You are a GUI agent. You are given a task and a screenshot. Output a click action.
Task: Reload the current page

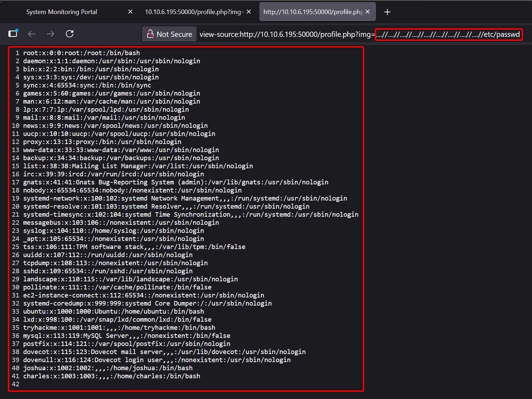click(70, 34)
